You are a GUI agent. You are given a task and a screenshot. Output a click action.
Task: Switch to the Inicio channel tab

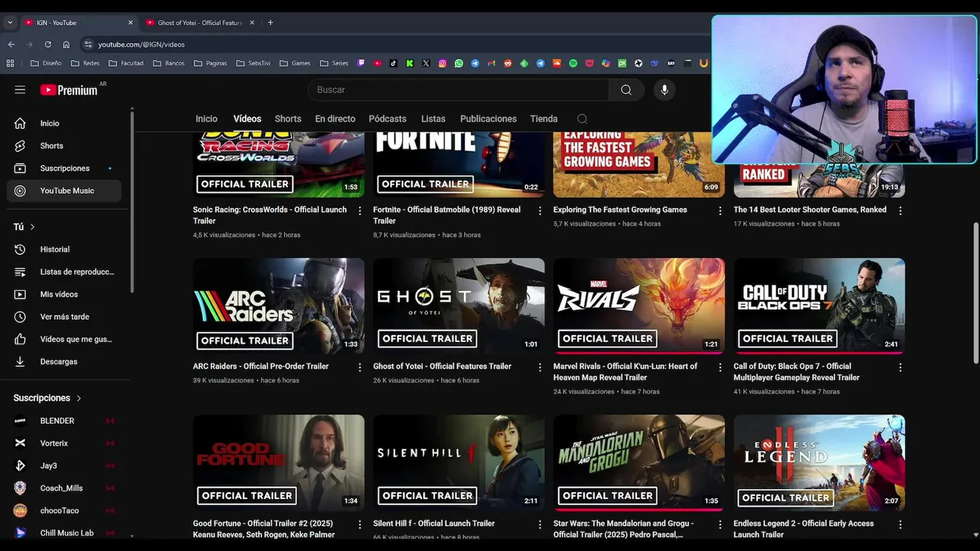click(207, 119)
